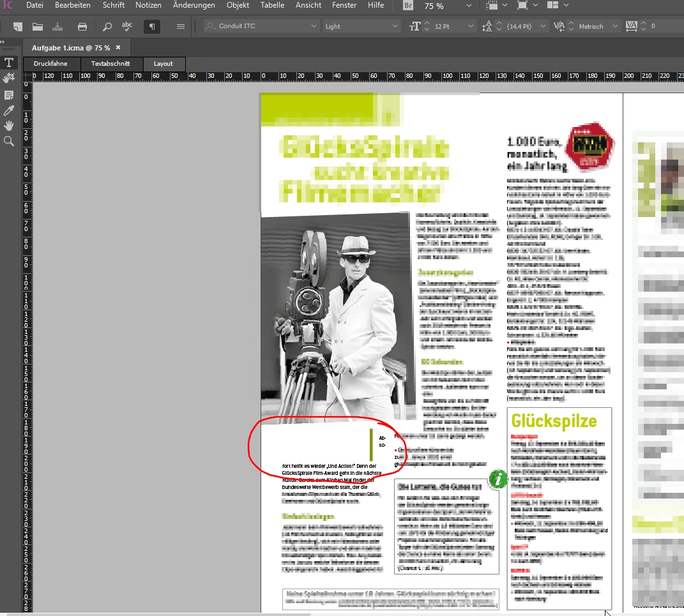Select the Eyedropper tool
Image resolution: width=684 pixels, height=616 pixels.
(x=9, y=110)
